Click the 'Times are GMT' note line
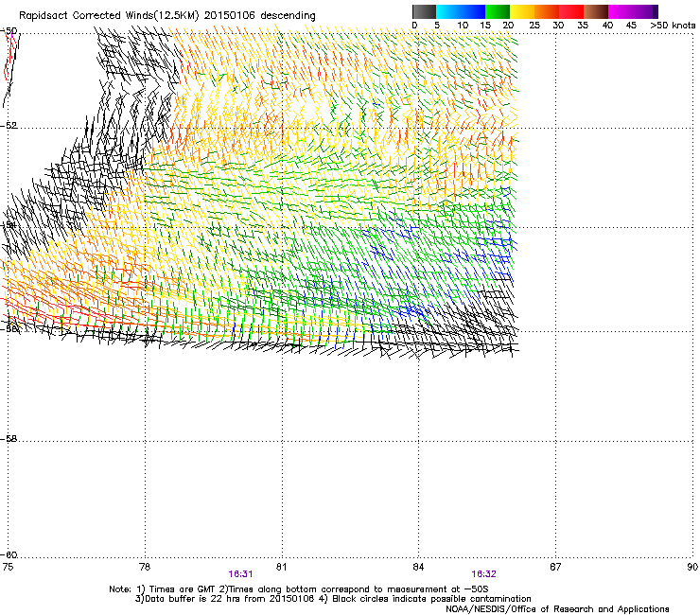Image resolution: width=700 pixels, height=615 pixels. pos(299,589)
